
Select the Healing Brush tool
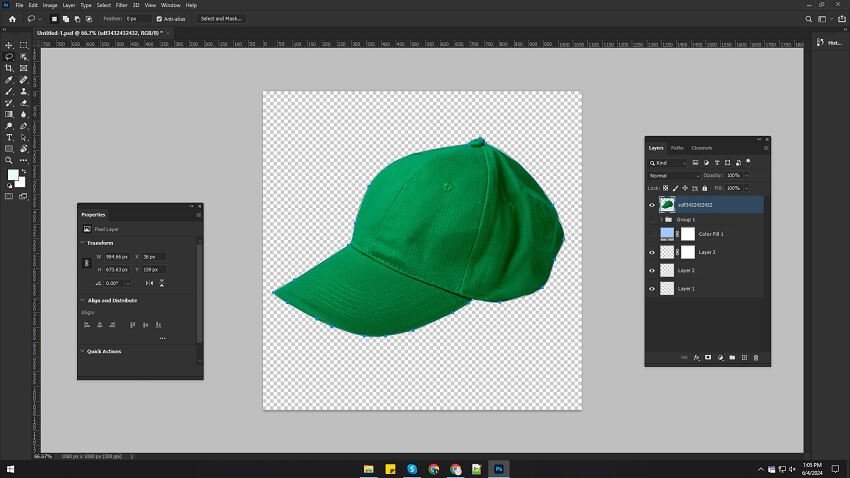pos(23,80)
